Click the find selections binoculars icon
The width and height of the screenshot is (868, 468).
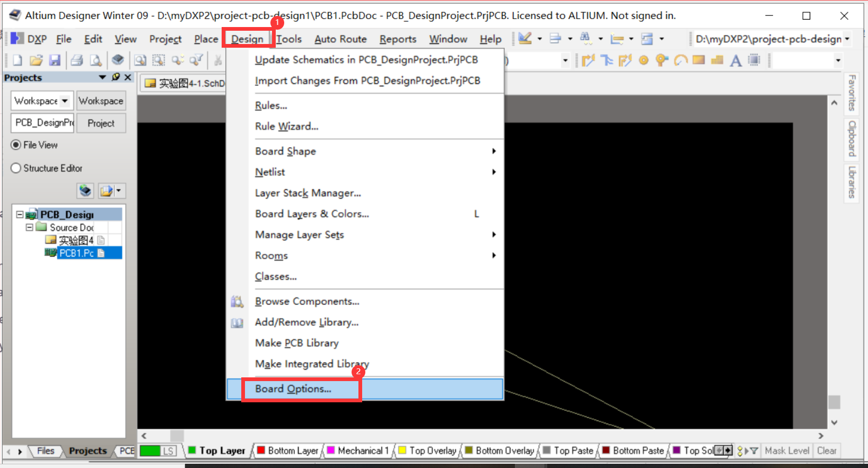pos(585,38)
